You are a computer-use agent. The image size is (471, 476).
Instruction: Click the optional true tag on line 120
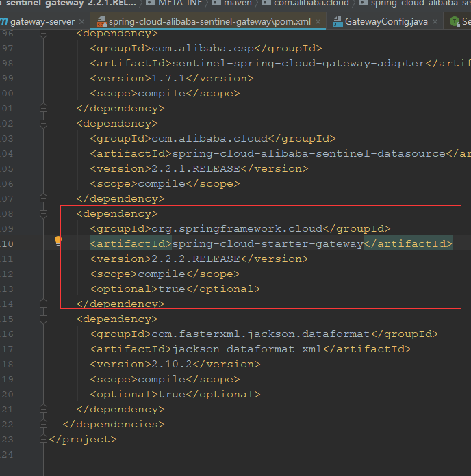pos(175,394)
